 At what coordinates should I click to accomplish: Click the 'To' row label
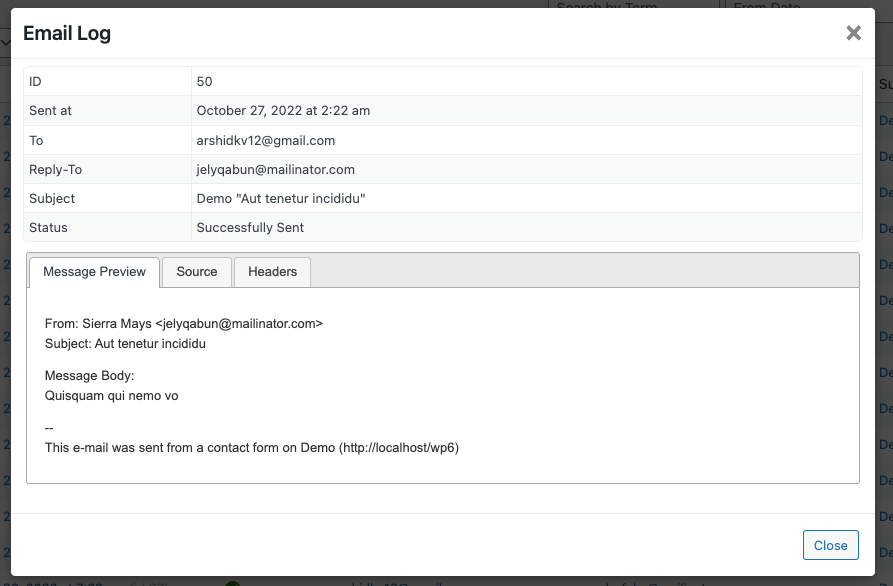36,140
